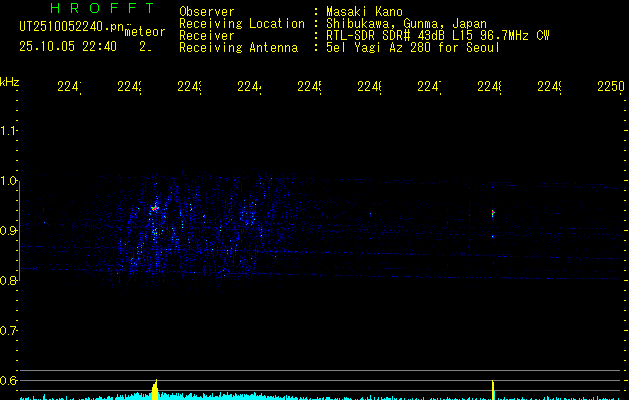Click the 0.7 frequency axis label
The height and width of the screenshot is (400, 629).
9,331
